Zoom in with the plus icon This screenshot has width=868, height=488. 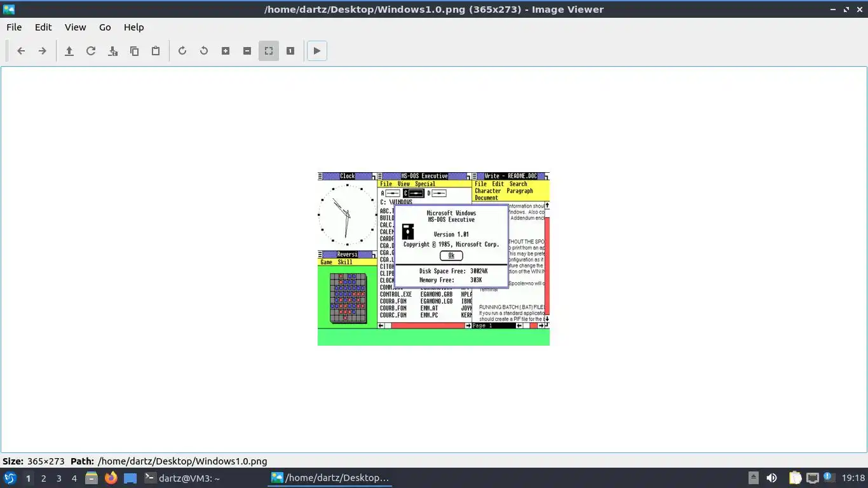click(226, 51)
